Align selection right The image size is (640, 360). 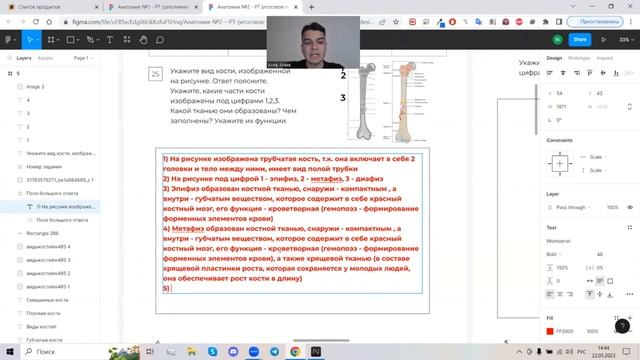(x=576, y=73)
